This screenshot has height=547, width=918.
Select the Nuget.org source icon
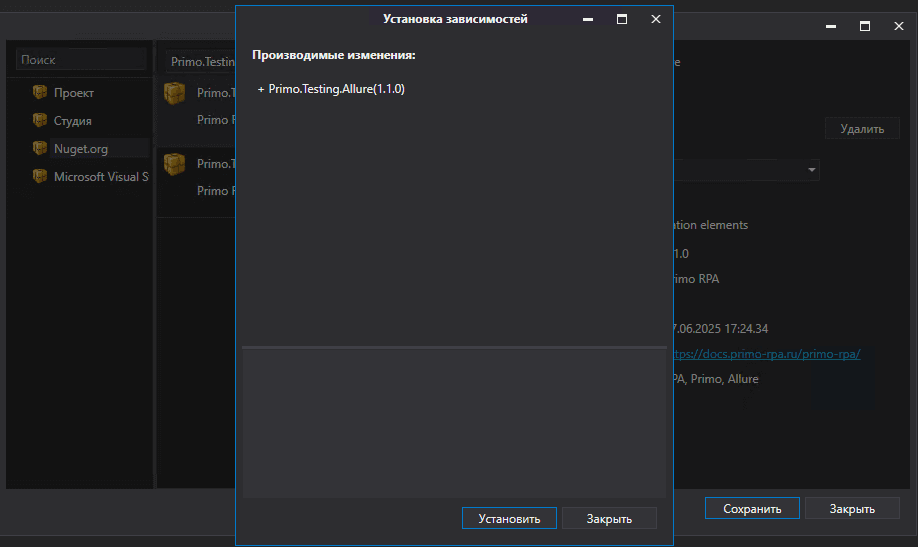point(40,148)
